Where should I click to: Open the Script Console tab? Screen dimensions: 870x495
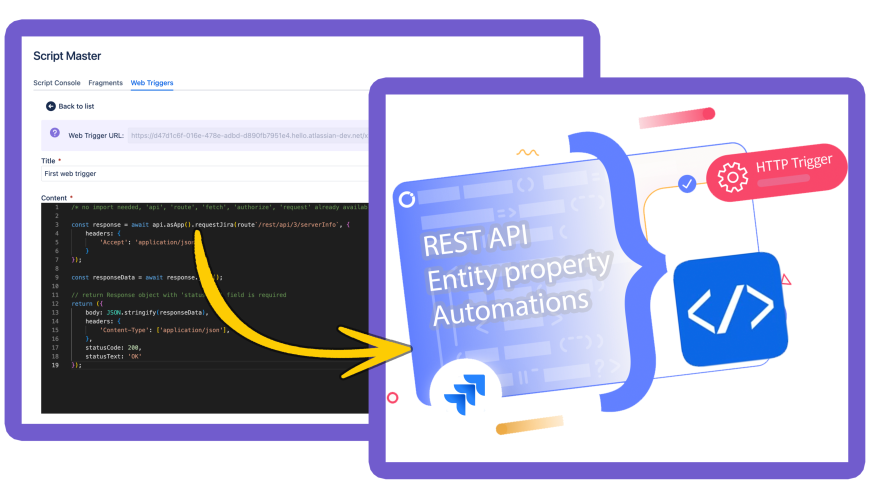57,83
